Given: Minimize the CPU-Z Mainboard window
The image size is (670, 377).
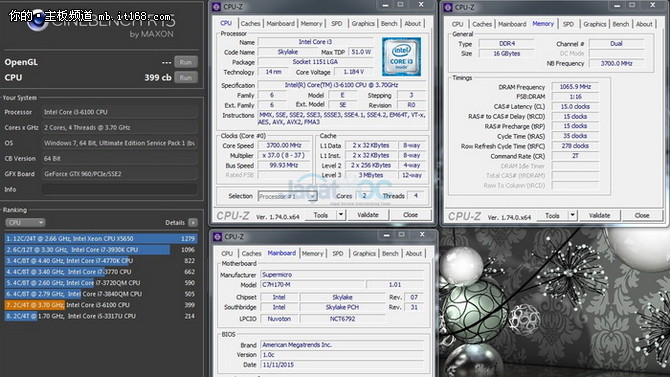Looking at the screenshot, I should click(x=386, y=235).
